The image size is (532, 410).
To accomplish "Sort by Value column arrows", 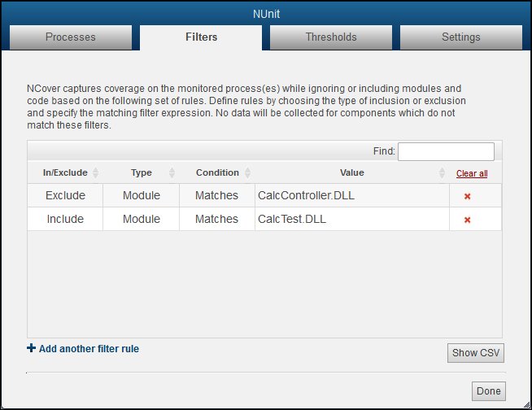I will click(443, 173).
